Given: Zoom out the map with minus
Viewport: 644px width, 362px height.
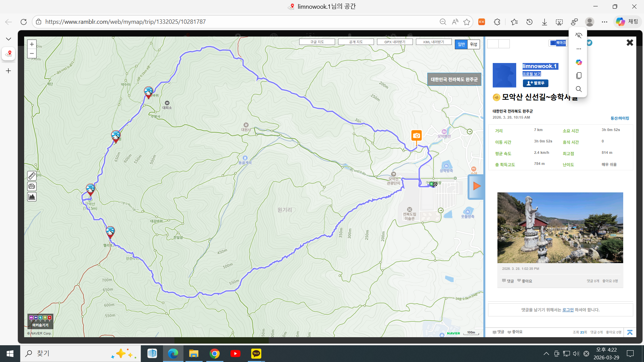Looking at the screenshot, I should tap(32, 53).
